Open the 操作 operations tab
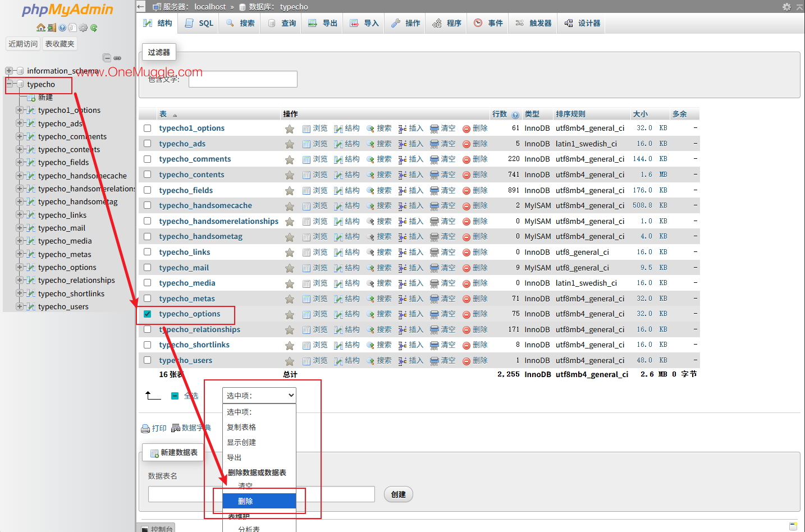Screen dimensions: 805x532 coord(406,23)
